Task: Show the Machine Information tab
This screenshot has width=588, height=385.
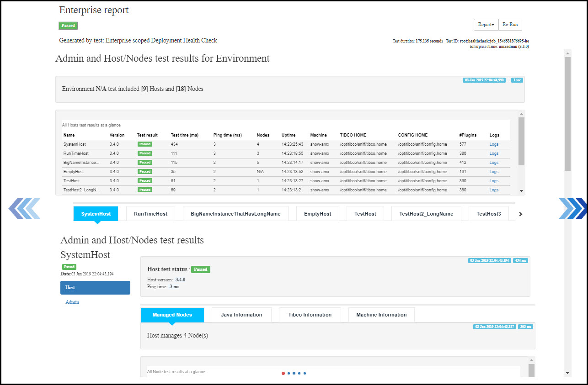Action: [381, 315]
